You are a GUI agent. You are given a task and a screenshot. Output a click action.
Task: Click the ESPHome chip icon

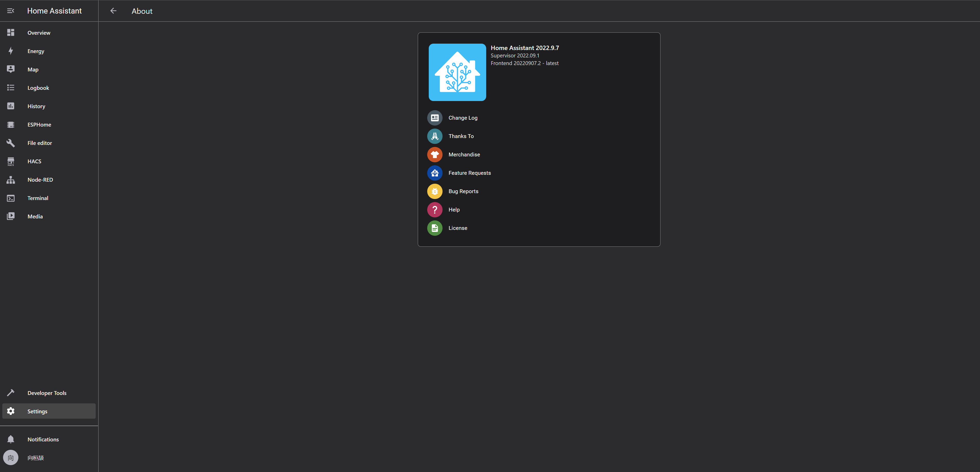click(11, 125)
